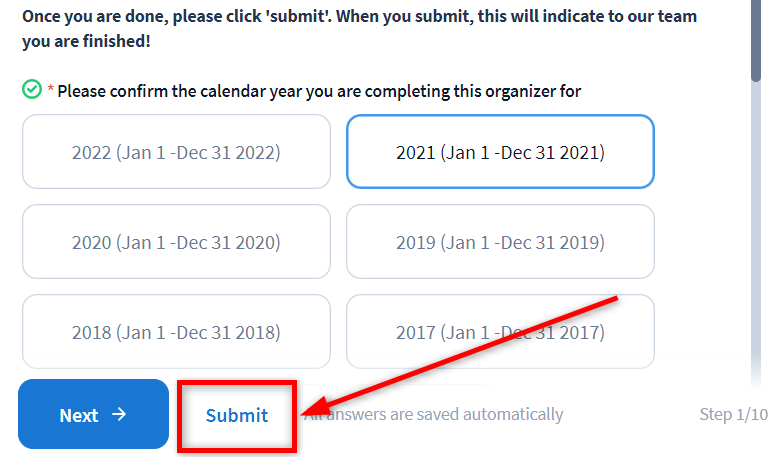The image size is (784, 457).
Task: Click the green checkmark icon beside the question
Action: point(32,90)
